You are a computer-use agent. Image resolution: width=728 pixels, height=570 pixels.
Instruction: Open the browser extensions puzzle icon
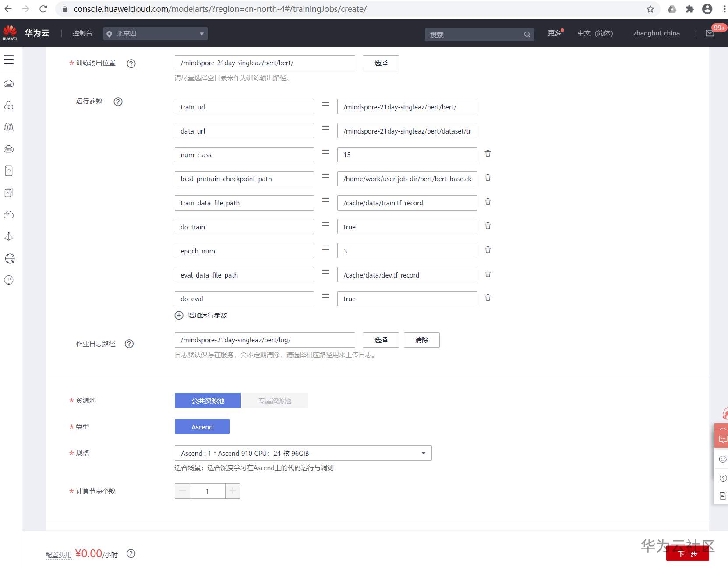tap(689, 9)
